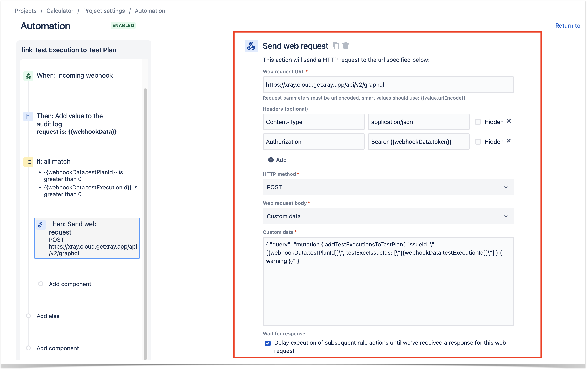Delete the Send web request component
Viewport: 588px width, 370px height.
345,46
